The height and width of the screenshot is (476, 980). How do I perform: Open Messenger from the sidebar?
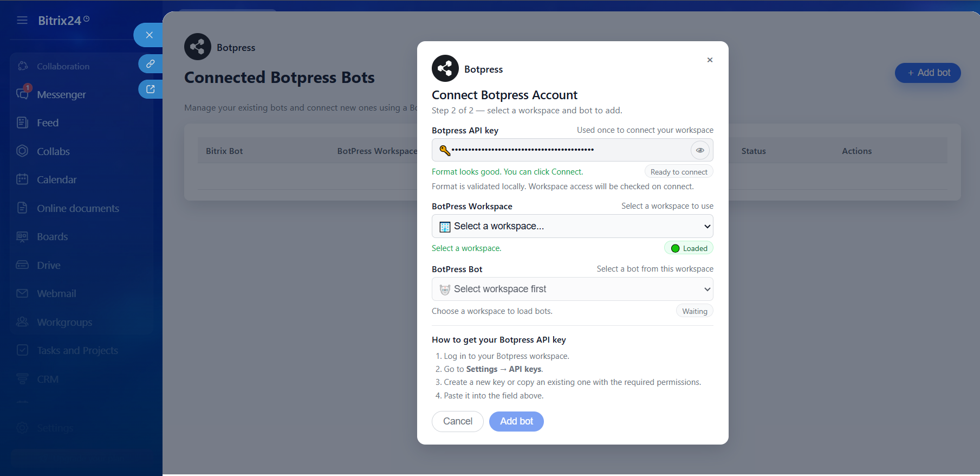point(61,95)
